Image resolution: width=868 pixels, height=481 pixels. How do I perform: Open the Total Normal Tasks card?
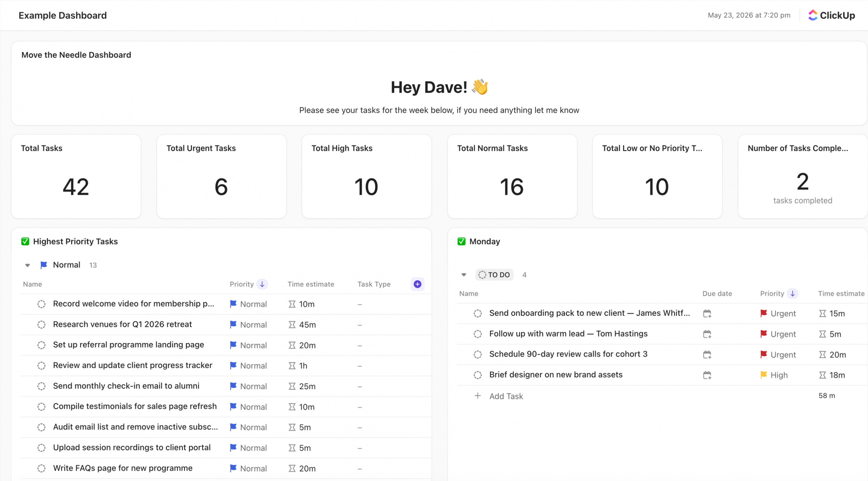point(512,176)
